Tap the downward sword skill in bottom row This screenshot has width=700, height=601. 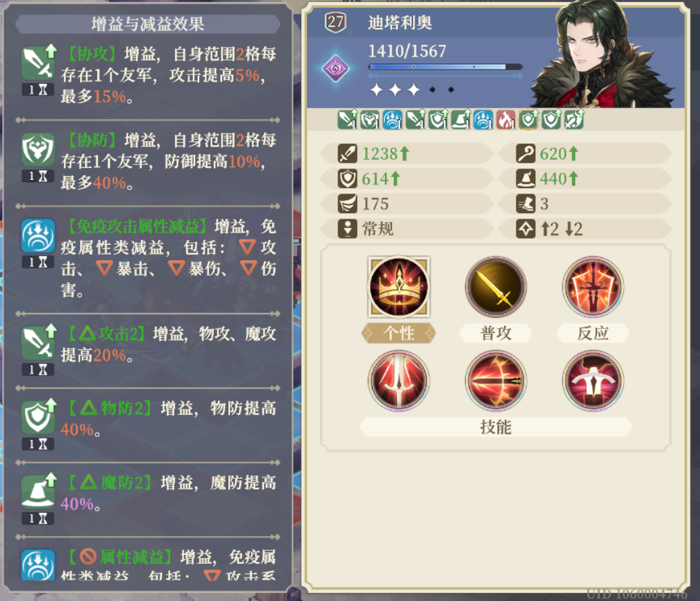[x=399, y=380]
